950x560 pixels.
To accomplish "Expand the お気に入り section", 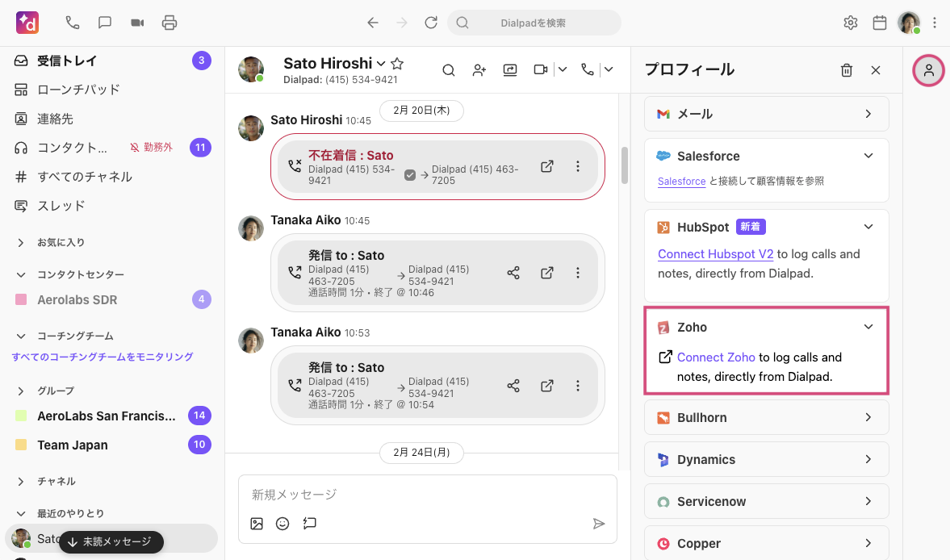I will click(21, 243).
